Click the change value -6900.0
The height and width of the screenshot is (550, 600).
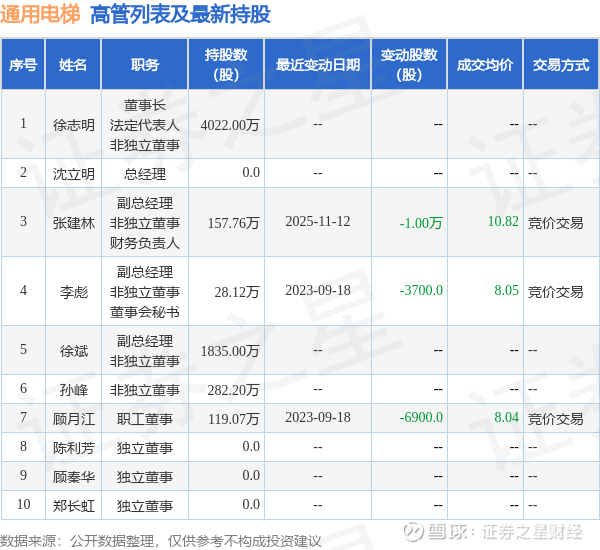pos(421,417)
